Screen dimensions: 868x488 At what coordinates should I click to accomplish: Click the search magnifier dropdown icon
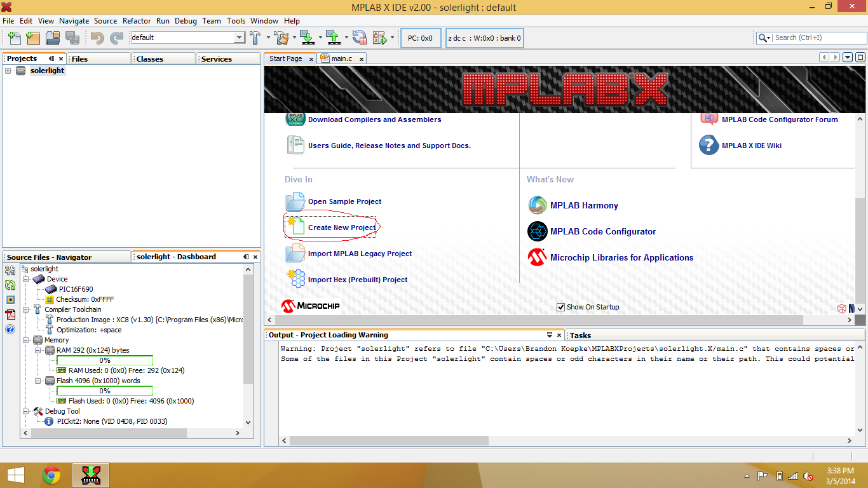[764, 38]
